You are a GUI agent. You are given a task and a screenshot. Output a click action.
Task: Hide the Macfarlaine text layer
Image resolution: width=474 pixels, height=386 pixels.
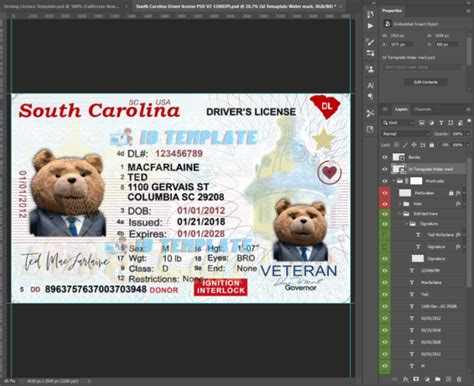click(385, 282)
